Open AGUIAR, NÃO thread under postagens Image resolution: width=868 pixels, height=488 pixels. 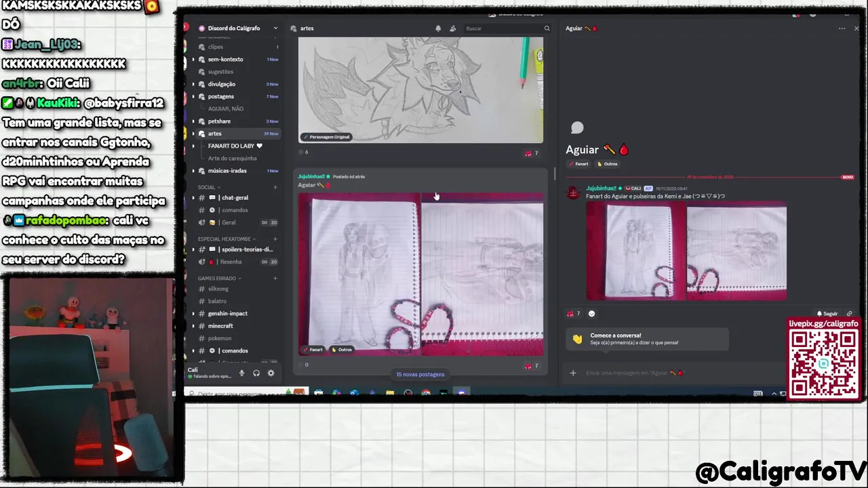coord(226,108)
